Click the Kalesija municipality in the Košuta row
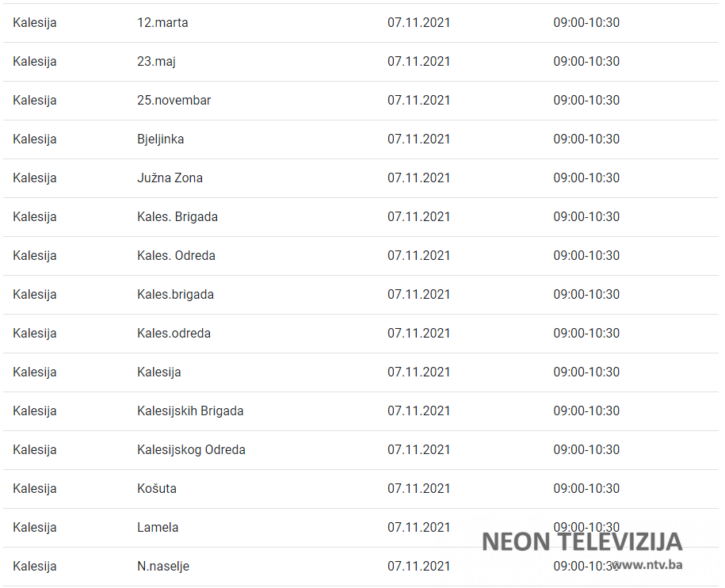Screen dimensions: 725x588 35,489
